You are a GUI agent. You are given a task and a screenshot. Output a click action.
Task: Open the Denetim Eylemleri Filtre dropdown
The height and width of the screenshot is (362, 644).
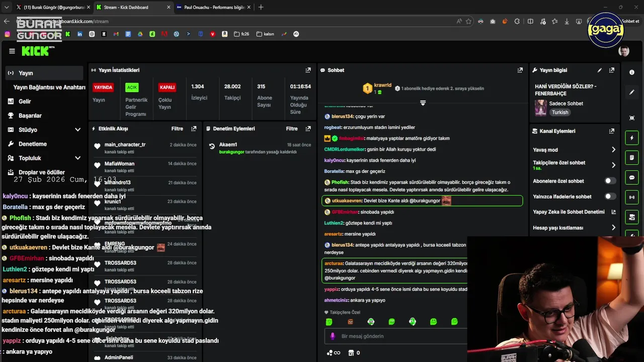(x=292, y=129)
